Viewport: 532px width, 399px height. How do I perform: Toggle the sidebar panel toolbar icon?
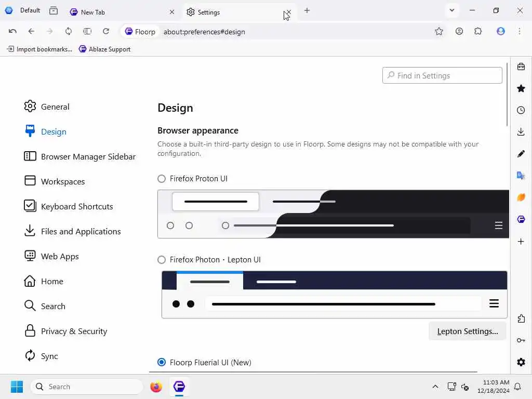[x=87, y=31]
